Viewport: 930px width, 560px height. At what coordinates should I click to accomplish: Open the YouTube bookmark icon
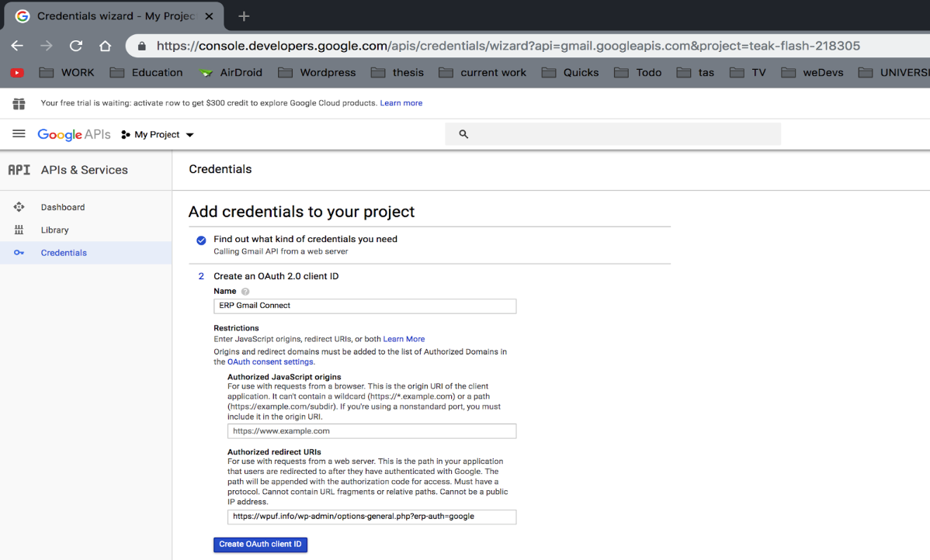coord(17,73)
